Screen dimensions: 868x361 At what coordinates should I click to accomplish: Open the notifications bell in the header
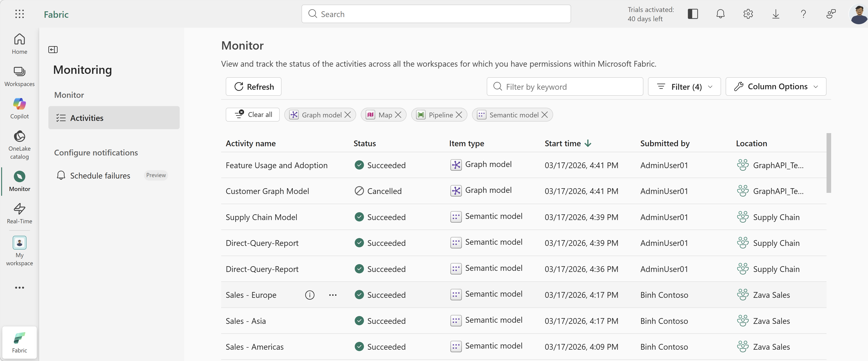(720, 14)
